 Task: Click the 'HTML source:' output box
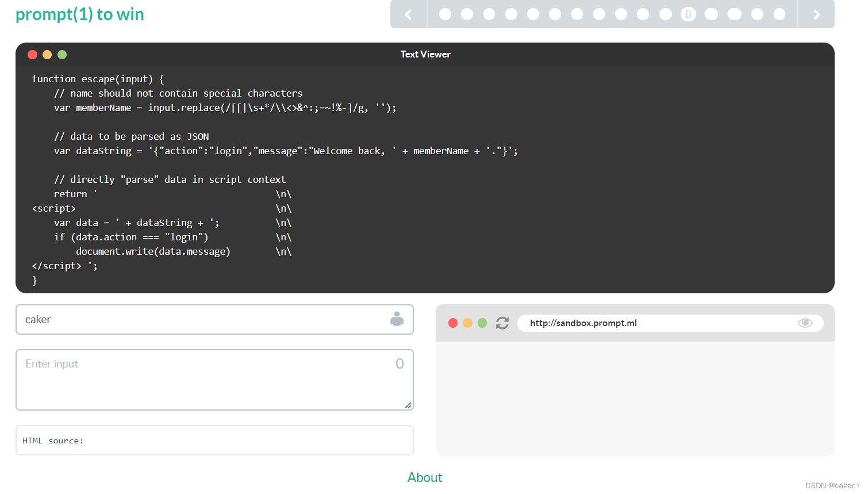pyautogui.click(x=214, y=441)
